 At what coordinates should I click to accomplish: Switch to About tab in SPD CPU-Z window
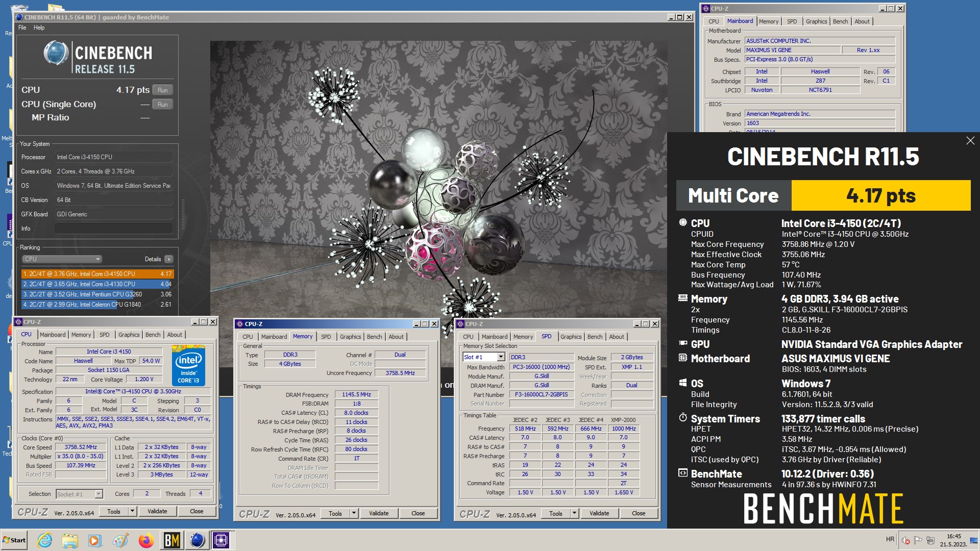click(616, 337)
